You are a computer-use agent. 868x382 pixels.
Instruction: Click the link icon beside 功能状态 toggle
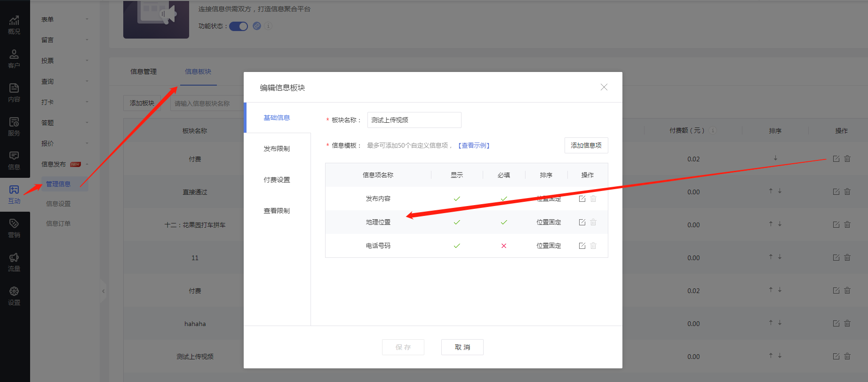[257, 26]
